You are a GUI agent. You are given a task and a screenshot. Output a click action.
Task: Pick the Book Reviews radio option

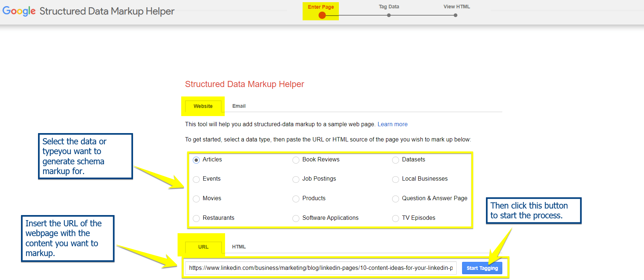[296, 160]
